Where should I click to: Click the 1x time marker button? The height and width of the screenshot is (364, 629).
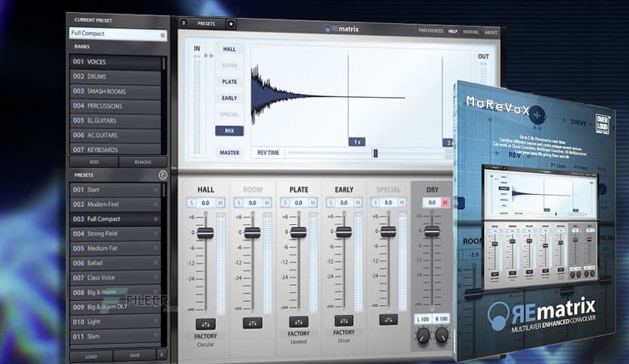pyautogui.click(x=357, y=142)
